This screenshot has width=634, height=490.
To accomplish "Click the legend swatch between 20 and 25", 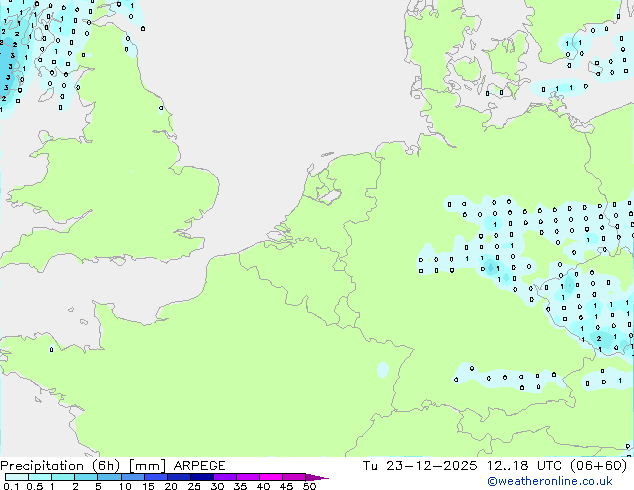I will click(x=179, y=477).
